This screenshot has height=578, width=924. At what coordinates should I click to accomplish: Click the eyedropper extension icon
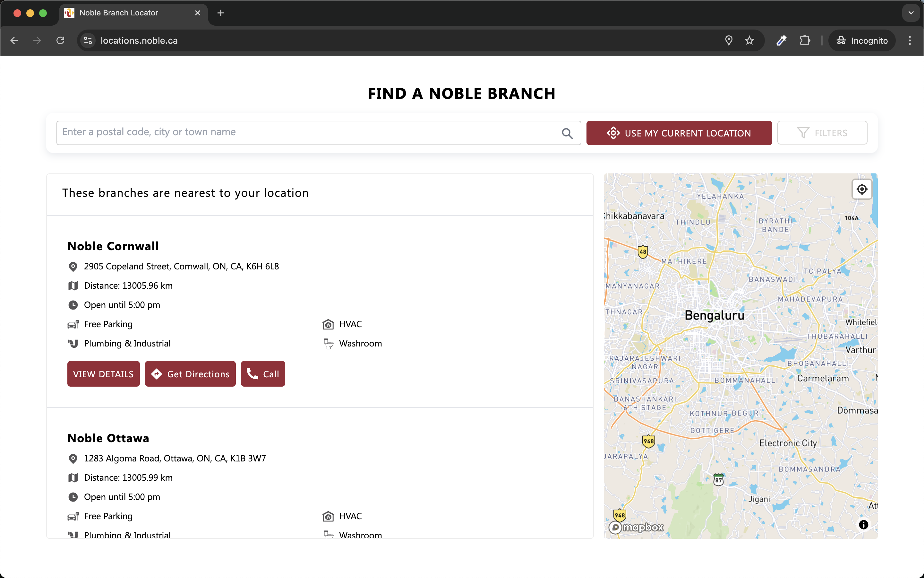[781, 40]
